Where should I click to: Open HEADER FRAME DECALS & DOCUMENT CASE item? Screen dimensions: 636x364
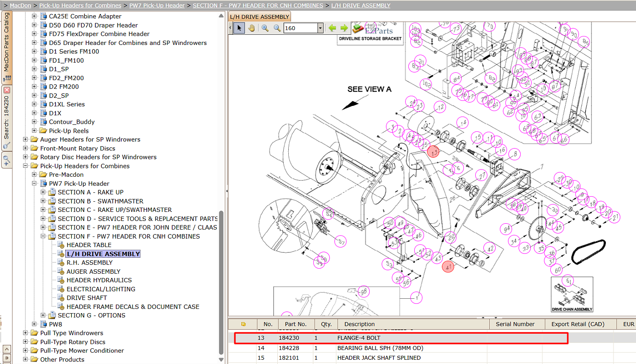point(133,307)
